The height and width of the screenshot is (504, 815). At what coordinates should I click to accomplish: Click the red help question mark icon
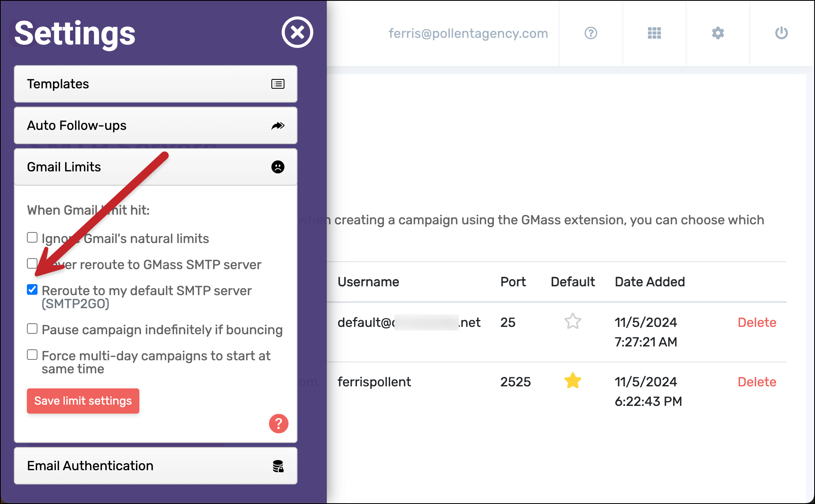click(x=278, y=424)
